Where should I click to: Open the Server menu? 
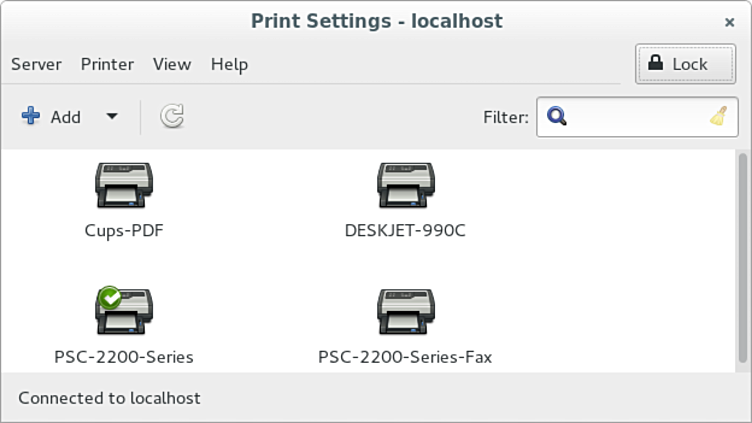(36, 64)
